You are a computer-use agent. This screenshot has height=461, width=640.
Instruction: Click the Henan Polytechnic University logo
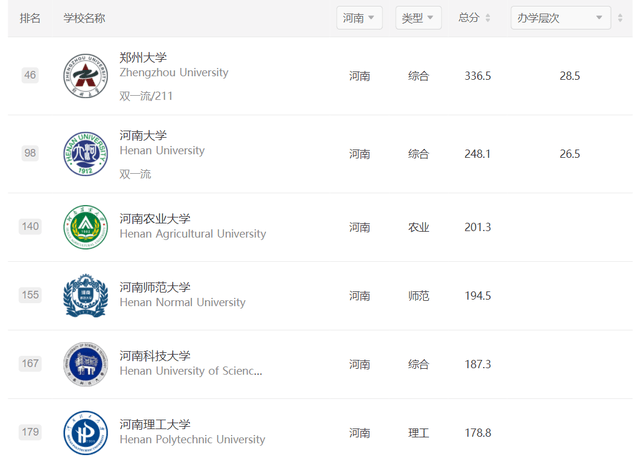tap(86, 433)
